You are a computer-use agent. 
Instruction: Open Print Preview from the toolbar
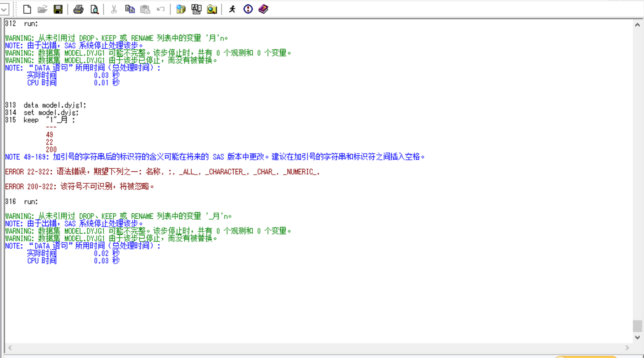[94, 9]
